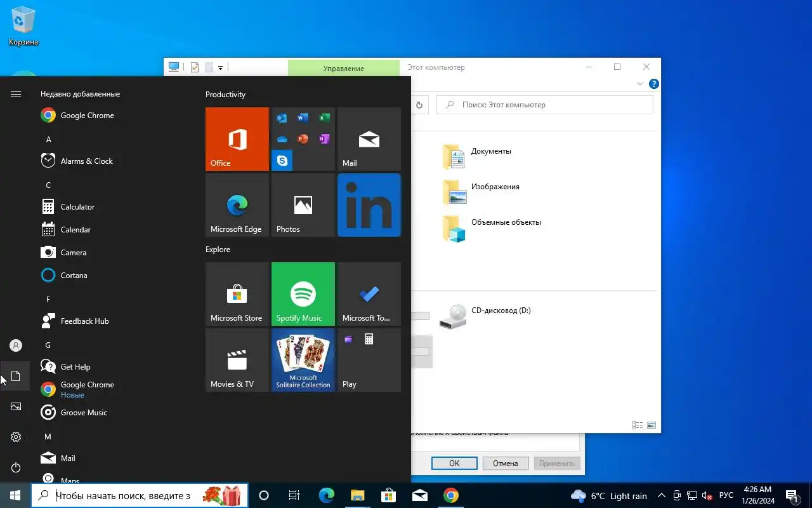Focus the Поиск: Этот компьютер search field
This screenshot has height=508, width=812.
click(545, 105)
